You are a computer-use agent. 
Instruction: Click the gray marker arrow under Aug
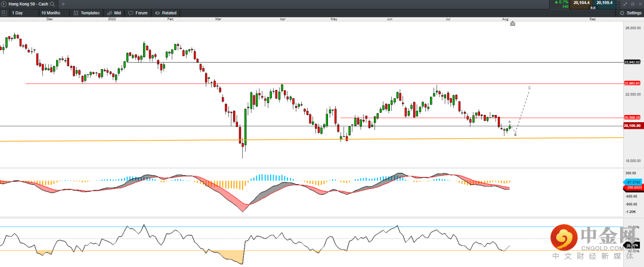(513, 23)
